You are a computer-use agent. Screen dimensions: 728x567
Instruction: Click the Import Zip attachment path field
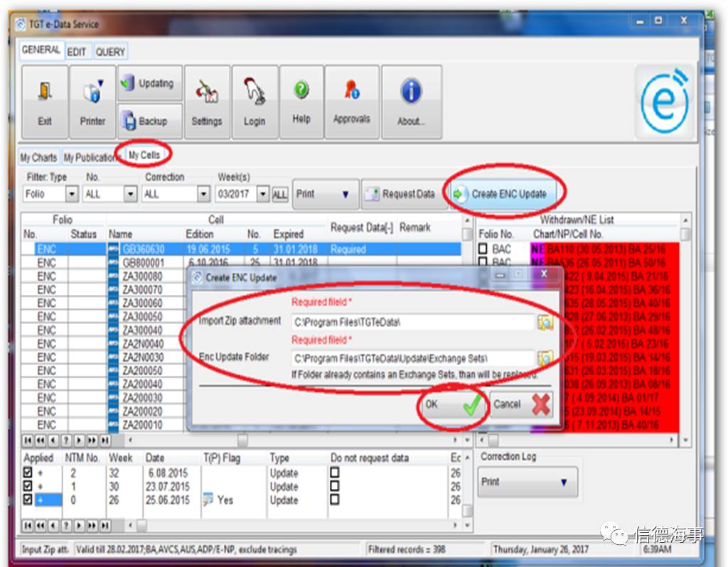tap(413, 322)
